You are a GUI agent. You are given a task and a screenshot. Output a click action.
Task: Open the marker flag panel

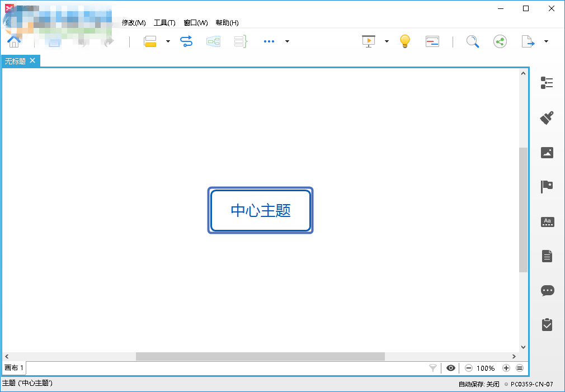[x=547, y=187]
